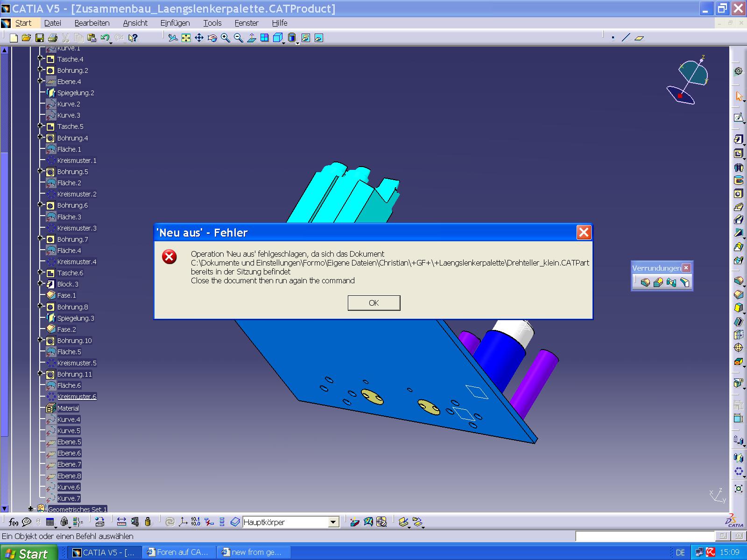Select Spiegelung.2 in the tree
The width and height of the screenshot is (747, 560).
(76, 93)
